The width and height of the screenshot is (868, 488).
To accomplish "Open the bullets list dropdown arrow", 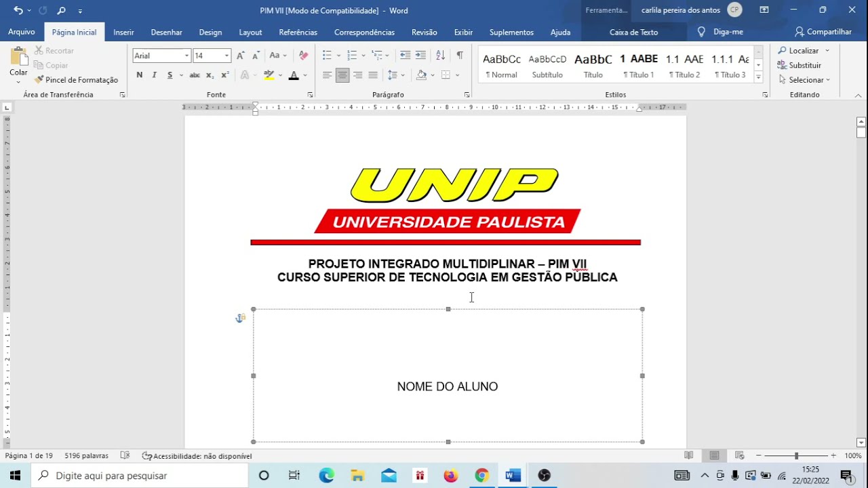I will click(337, 56).
